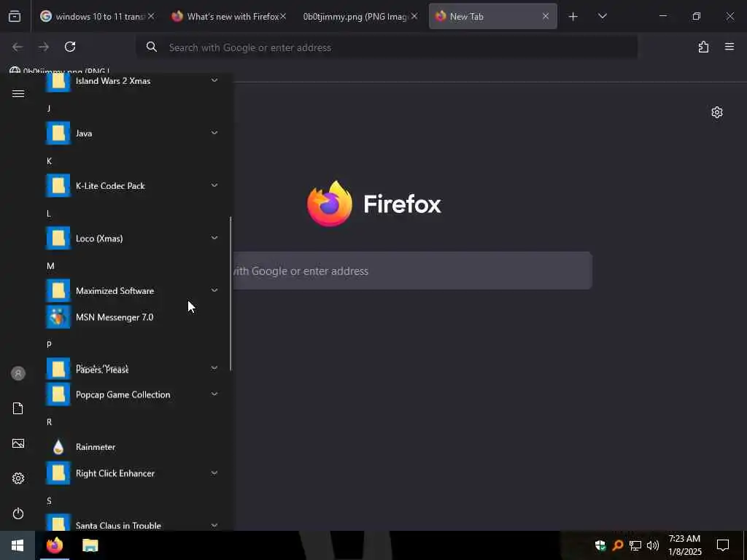
Task: Open the Firefox application menu (hamburger)
Action: pyautogui.click(x=729, y=47)
